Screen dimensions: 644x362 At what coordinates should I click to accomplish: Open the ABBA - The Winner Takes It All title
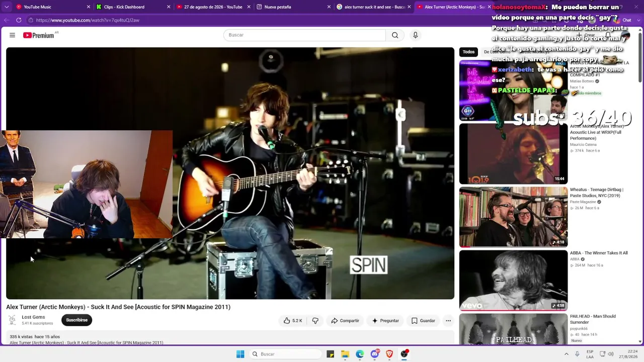pos(599,253)
